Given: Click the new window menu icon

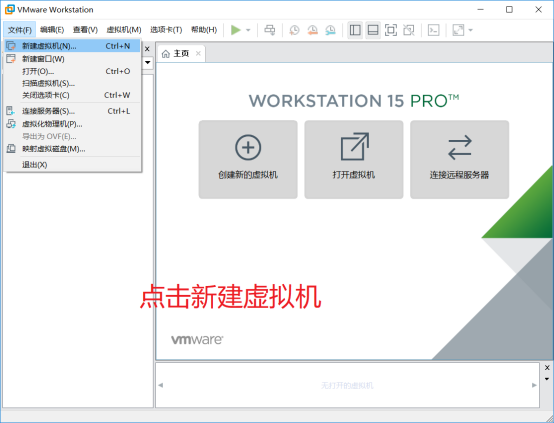Looking at the screenshot, I should click(x=11, y=59).
